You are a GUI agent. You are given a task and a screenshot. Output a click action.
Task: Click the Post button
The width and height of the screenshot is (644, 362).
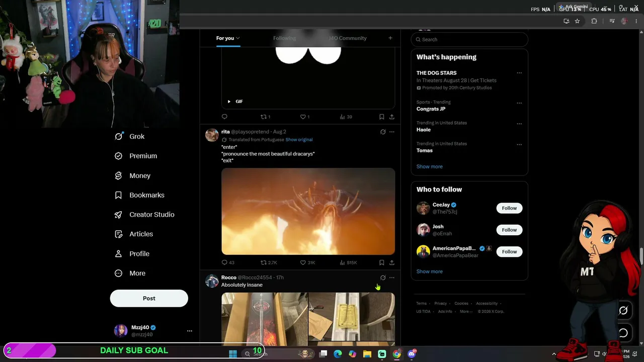(149, 298)
